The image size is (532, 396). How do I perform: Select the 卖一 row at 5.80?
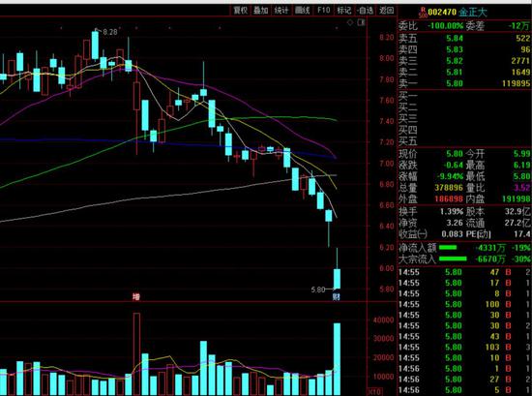[464, 83]
